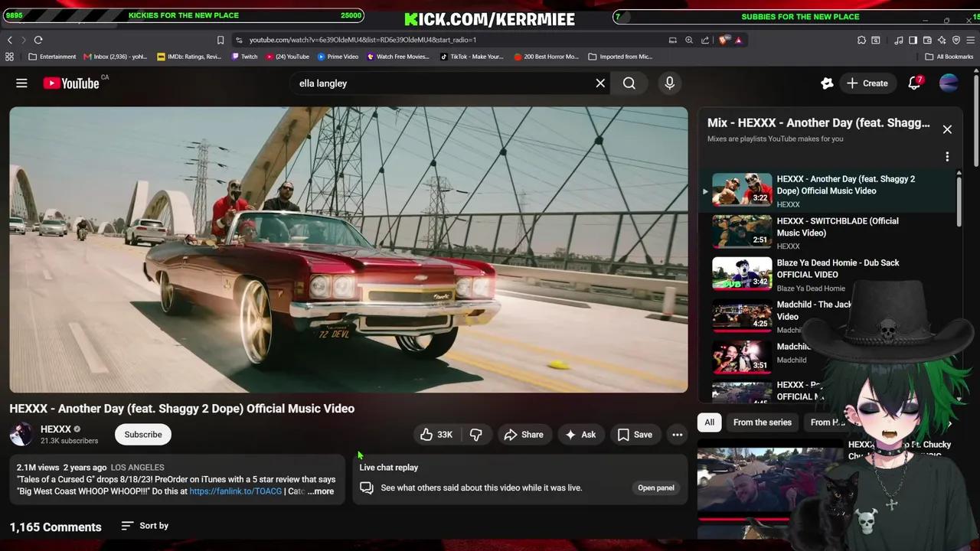The height and width of the screenshot is (551, 980).
Task: Select HEXXX - Another Day playlist entry
Action: 827,190
